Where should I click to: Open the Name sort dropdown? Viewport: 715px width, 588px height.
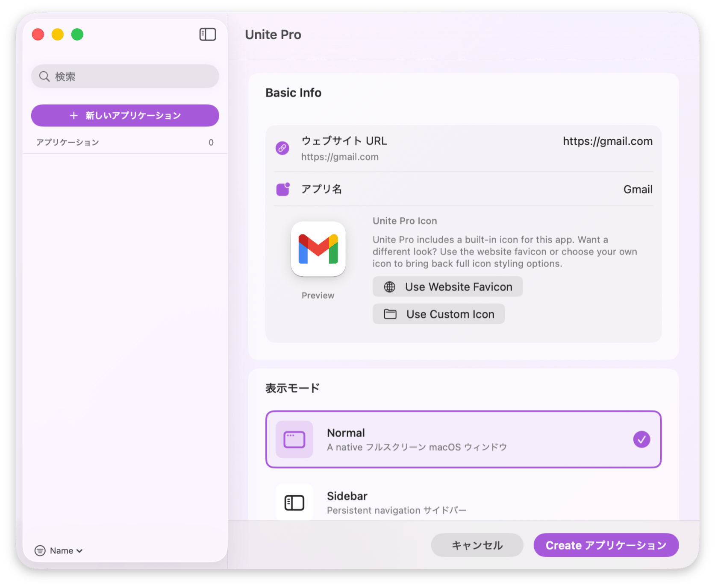pos(66,550)
